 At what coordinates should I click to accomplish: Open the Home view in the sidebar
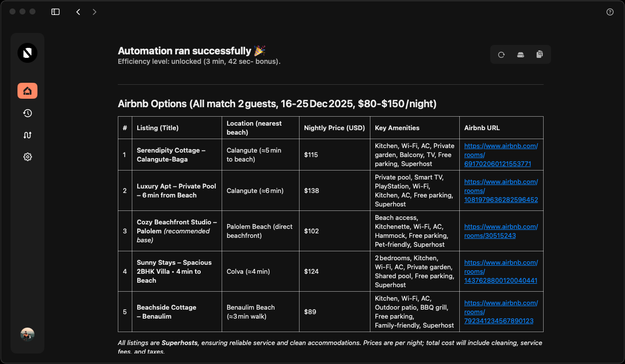[x=27, y=91]
